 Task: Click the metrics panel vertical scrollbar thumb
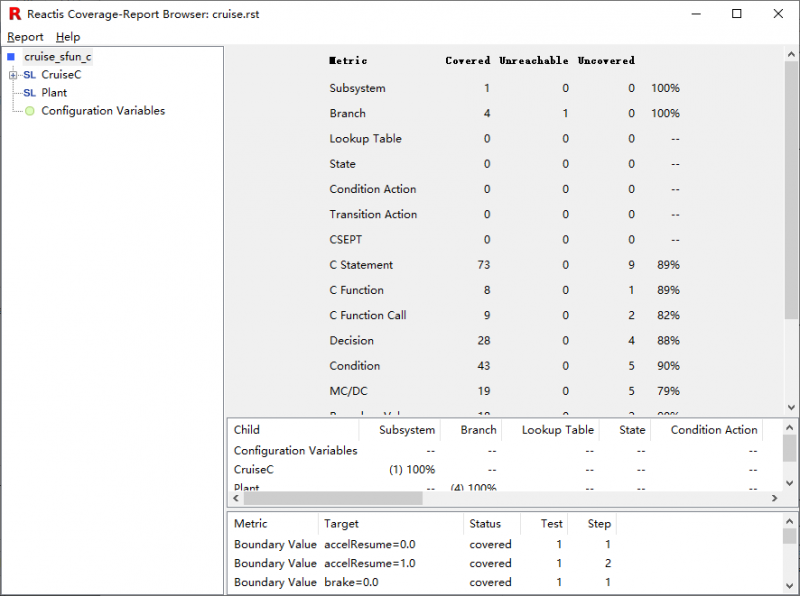[x=791, y=190]
